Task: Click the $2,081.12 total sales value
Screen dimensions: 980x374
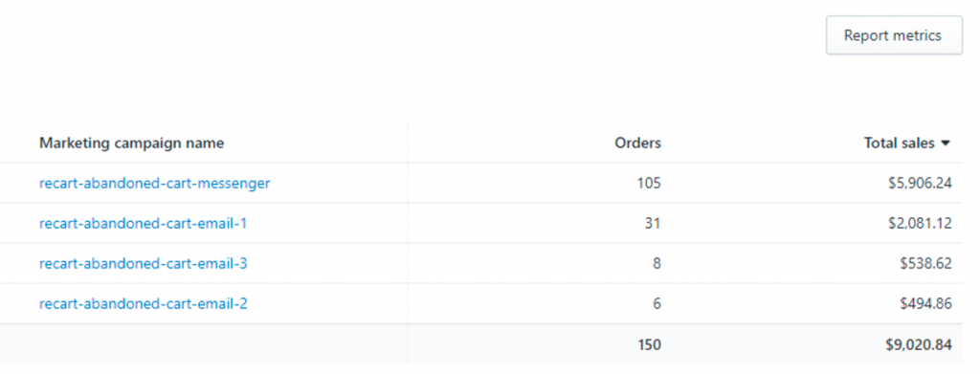Action: [x=920, y=223]
